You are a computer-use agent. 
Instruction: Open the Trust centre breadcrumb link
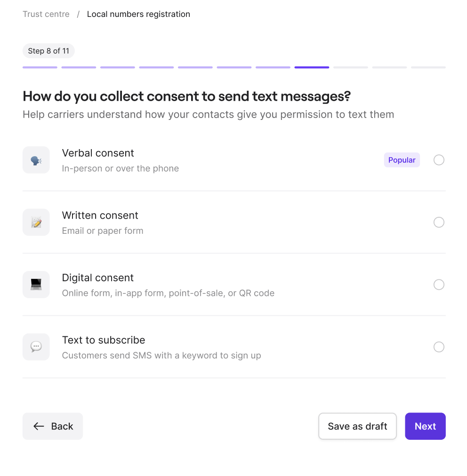46,14
